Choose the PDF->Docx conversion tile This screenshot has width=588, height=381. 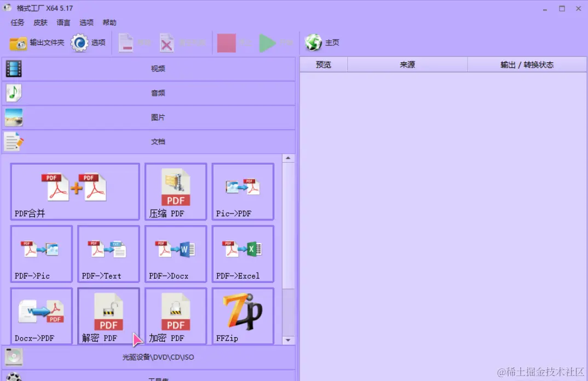(176, 253)
